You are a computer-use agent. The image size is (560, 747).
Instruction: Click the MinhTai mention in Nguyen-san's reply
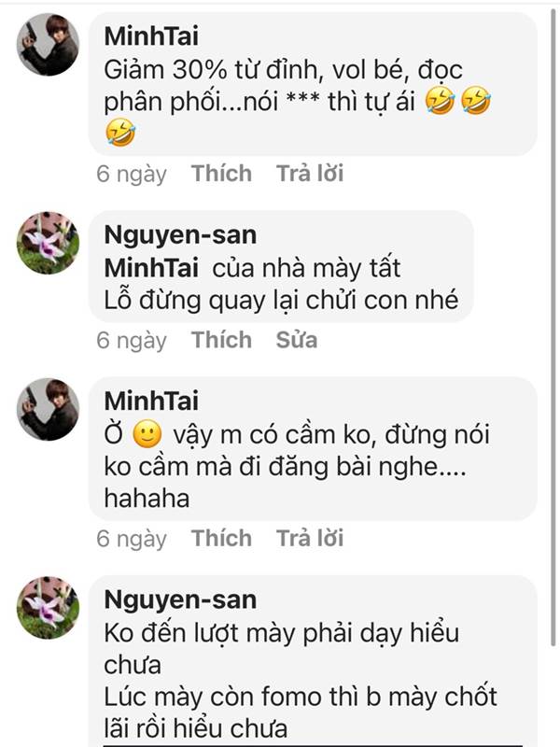[150, 268]
